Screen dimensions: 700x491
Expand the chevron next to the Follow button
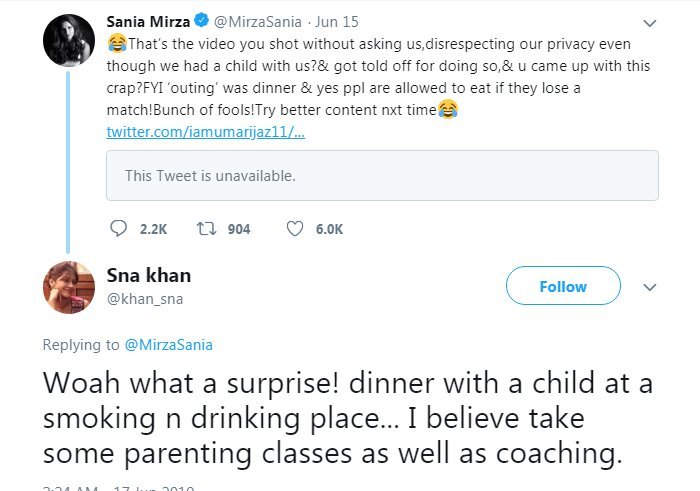click(649, 287)
